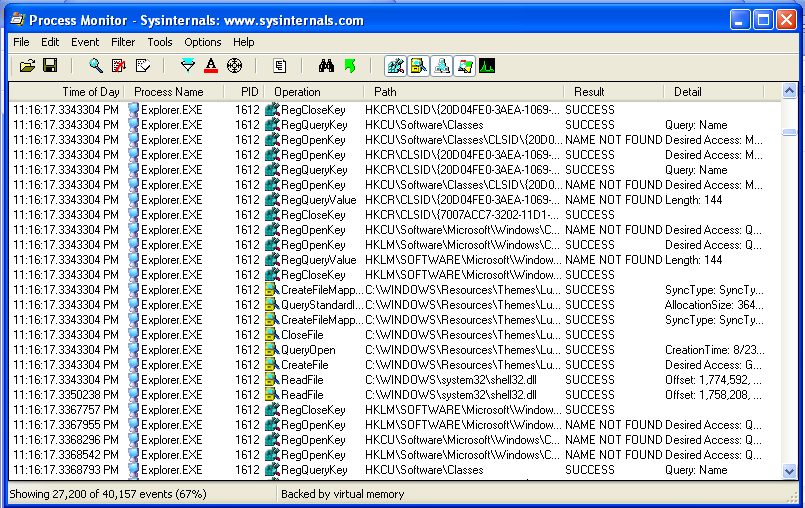Image resolution: width=805 pixels, height=508 pixels.
Task: Open the Options menu
Action: point(202,42)
